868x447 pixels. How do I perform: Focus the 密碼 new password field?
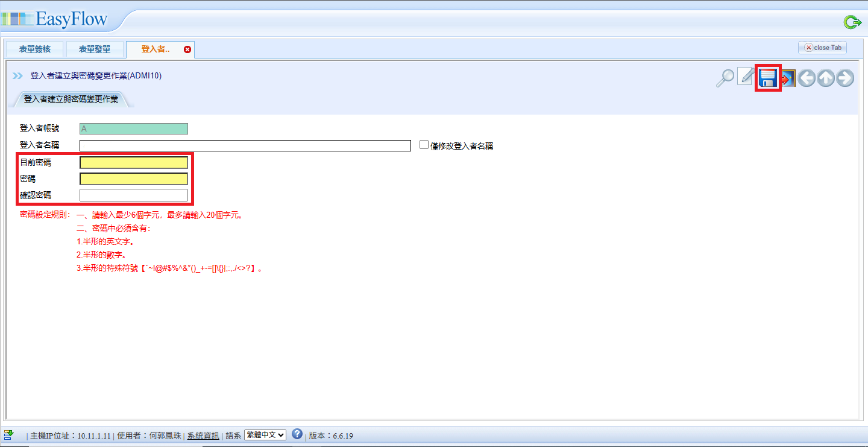134,179
